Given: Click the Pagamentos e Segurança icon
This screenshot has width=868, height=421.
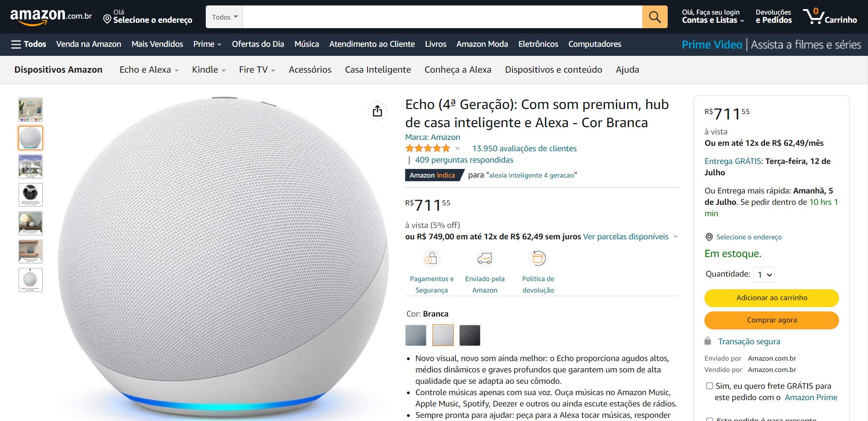Looking at the screenshot, I should [431, 258].
